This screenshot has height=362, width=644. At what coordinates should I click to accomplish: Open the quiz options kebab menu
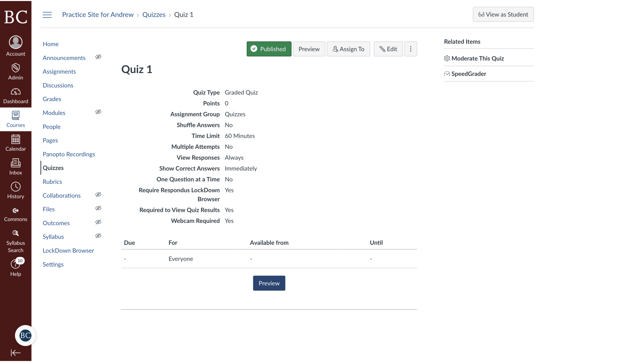point(411,49)
